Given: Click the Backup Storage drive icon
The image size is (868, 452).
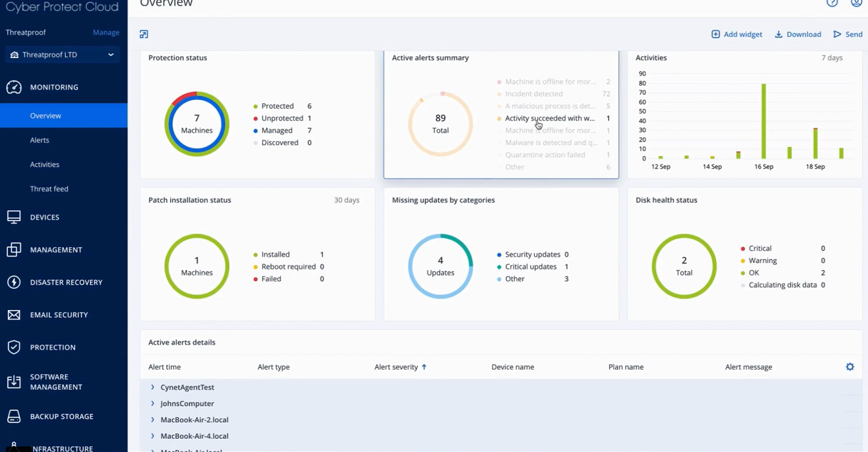Looking at the screenshot, I should point(14,416).
